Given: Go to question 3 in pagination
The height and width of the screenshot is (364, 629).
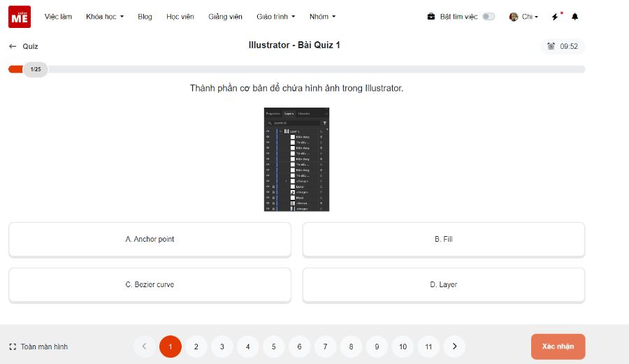Looking at the screenshot, I should click(222, 347).
